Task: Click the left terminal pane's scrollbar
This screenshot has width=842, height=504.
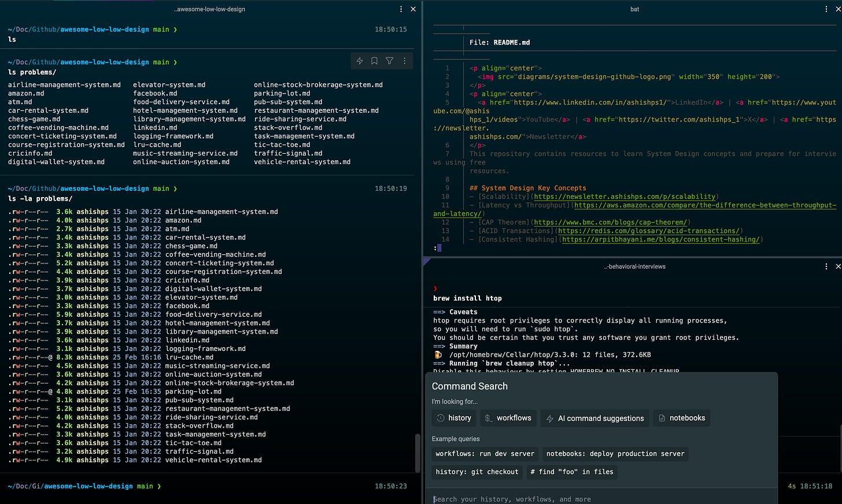Action: 418,453
